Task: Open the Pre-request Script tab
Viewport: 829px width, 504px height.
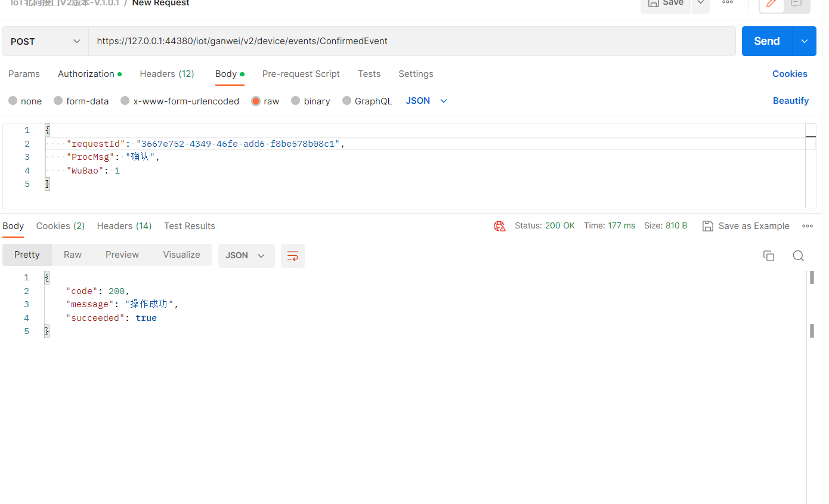Action: pos(301,74)
